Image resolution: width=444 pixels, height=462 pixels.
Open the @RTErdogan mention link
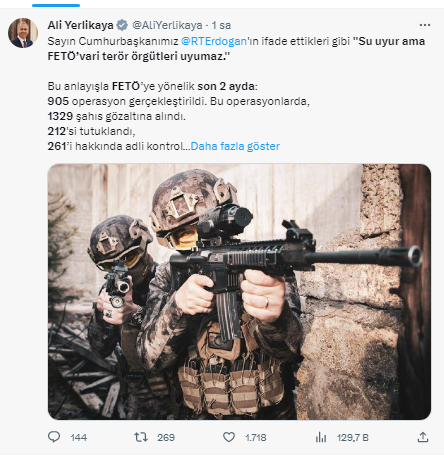click(214, 41)
